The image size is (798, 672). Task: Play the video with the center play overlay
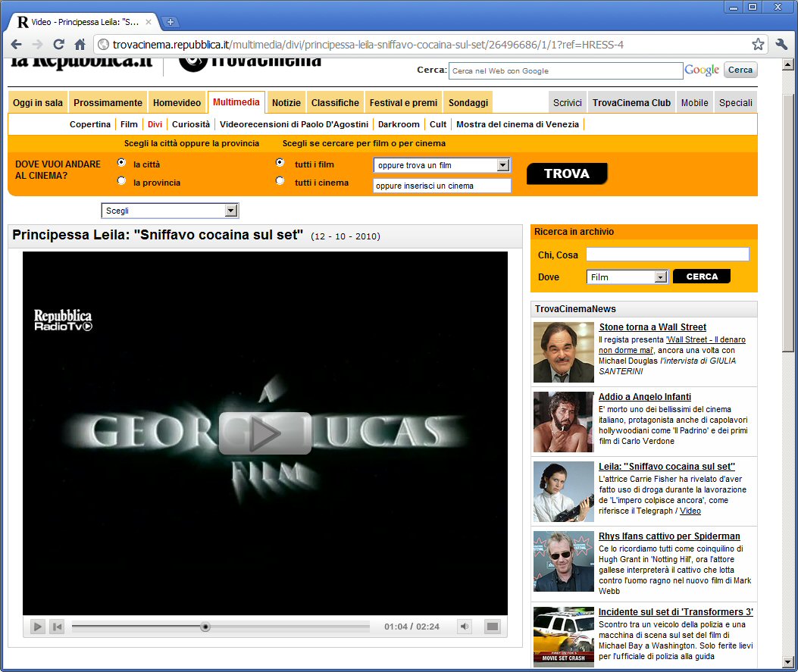pos(264,433)
